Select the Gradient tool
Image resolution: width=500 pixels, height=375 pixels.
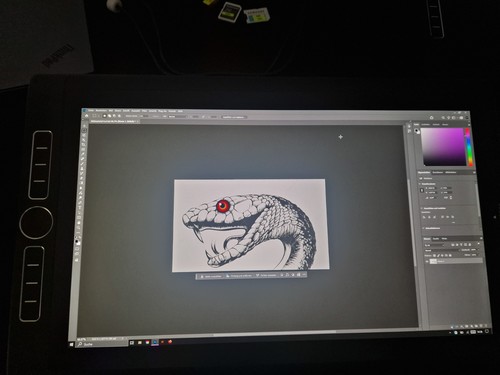(81, 183)
